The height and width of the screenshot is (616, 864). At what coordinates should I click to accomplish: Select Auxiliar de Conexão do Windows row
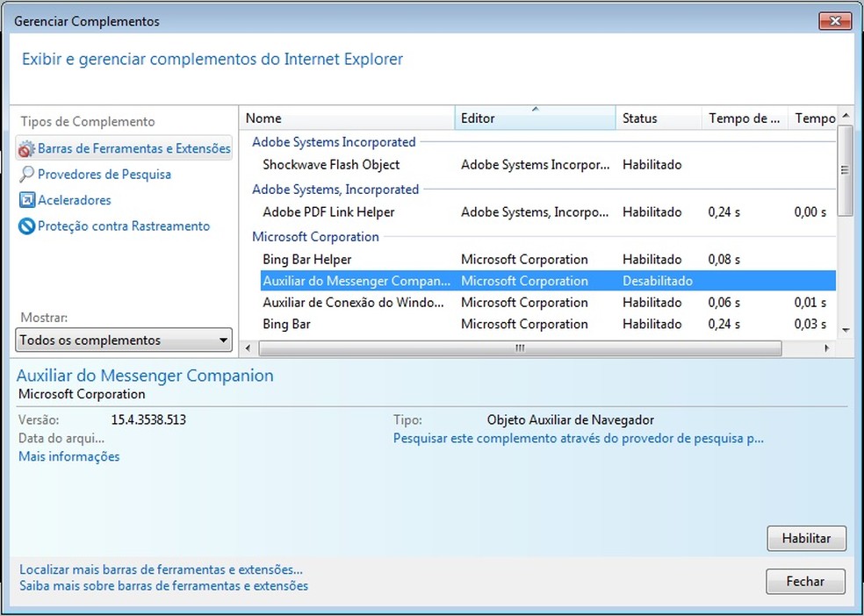point(548,302)
